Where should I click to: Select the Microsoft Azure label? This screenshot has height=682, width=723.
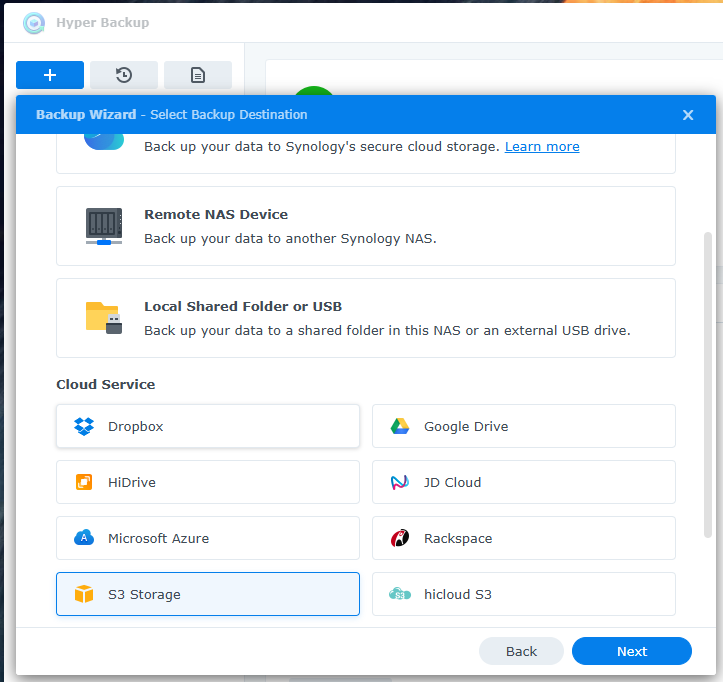[159, 538]
